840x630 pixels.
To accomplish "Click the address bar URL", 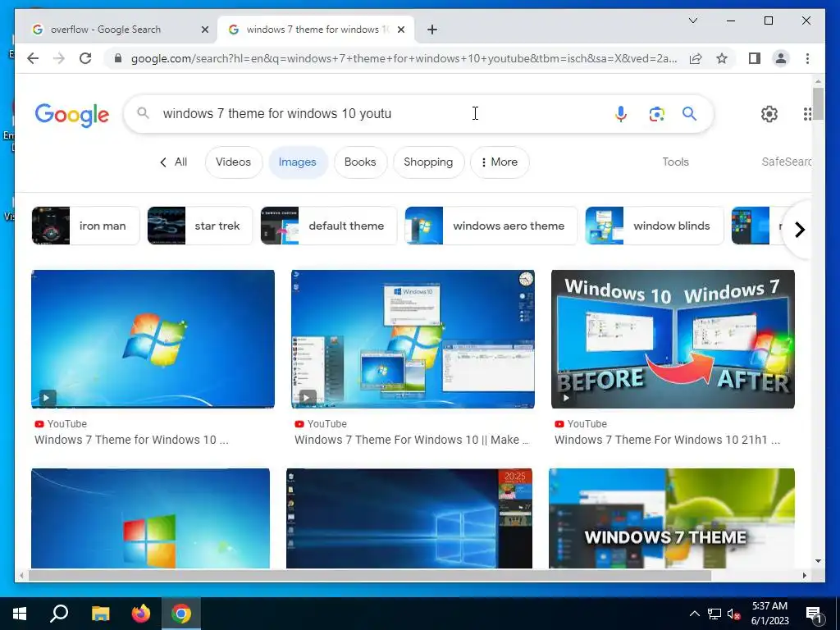I will pos(404,58).
